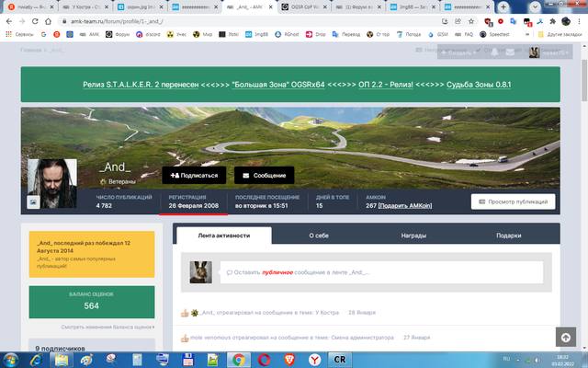Open the Главная breadcrumb link
588x368 pixels.
tap(30, 50)
